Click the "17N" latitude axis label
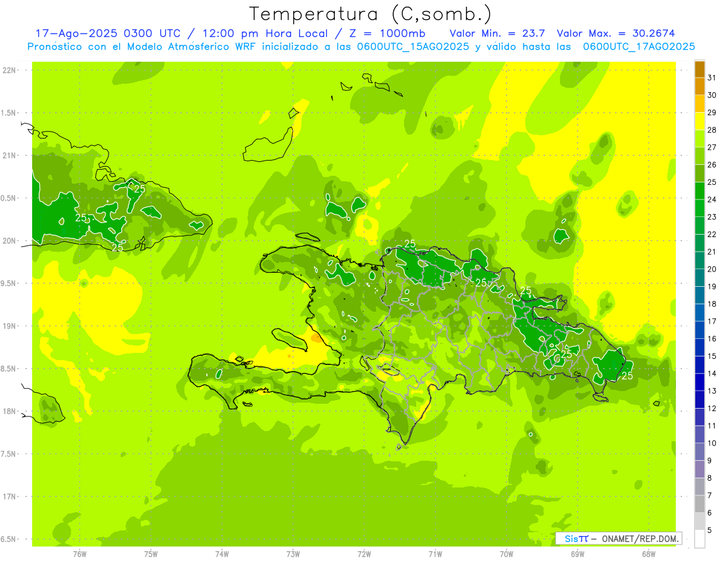 (x=9, y=497)
